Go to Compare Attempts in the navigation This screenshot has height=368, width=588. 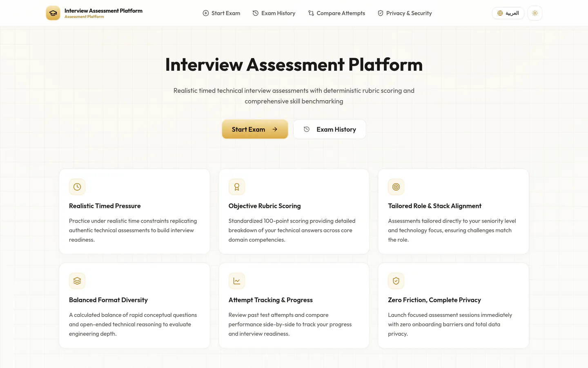click(x=336, y=13)
